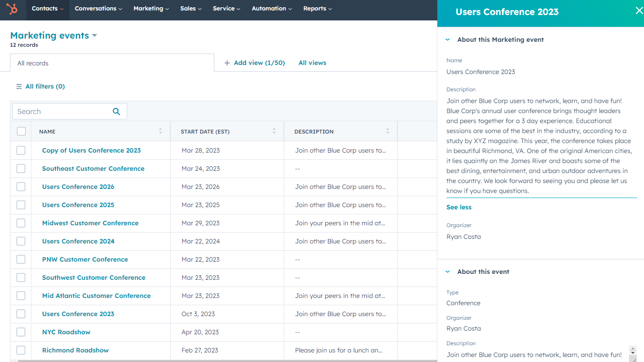Viewport: 644px width, 362px height.
Task: Collapse the About this event section
Action: click(x=447, y=271)
